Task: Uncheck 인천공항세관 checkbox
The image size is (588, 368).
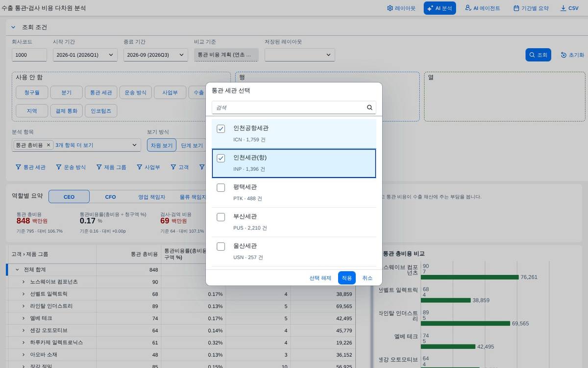Action: tap(221, 129)
